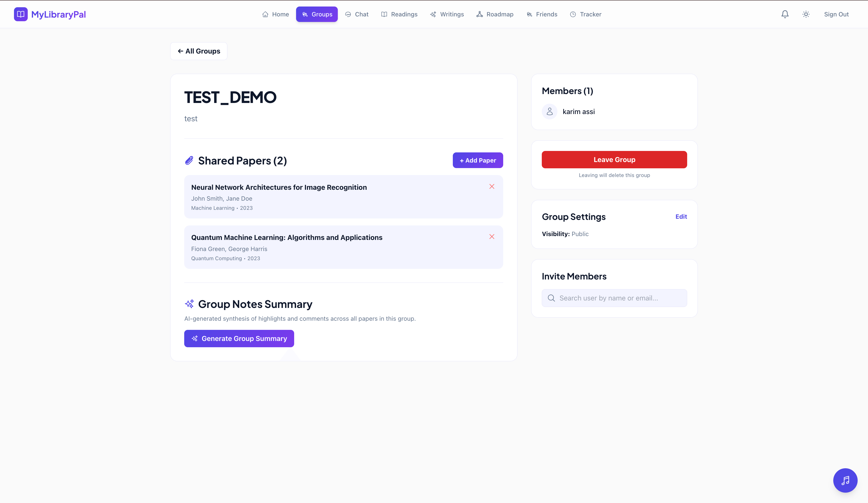Navigate to the Tracker tab
The image size is (868, 503).
tap(585, 14)
